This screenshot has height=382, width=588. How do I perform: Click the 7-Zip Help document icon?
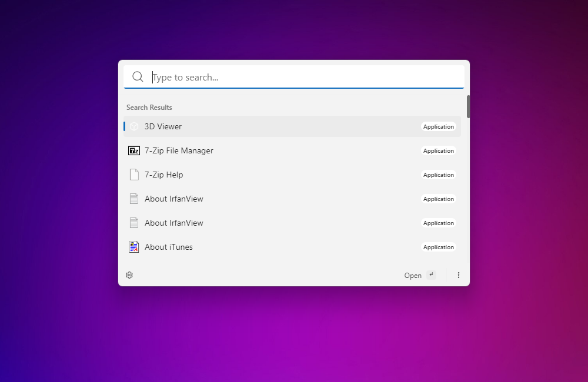[134, 175]
